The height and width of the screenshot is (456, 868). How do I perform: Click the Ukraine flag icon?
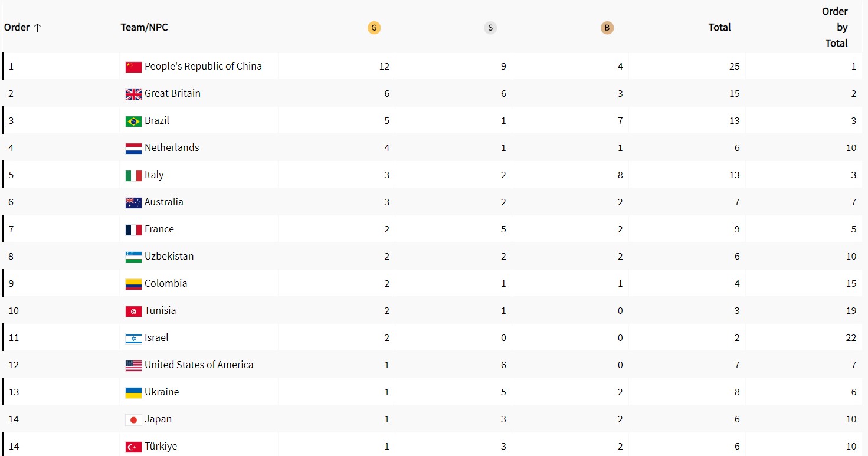[133, 392]
